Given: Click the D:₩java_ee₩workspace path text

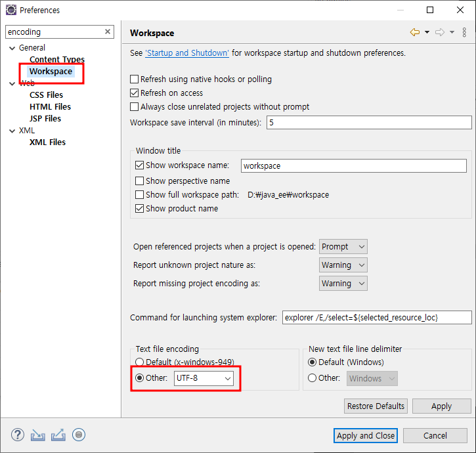Looking at the screenshot, I should tap(288, 195).
